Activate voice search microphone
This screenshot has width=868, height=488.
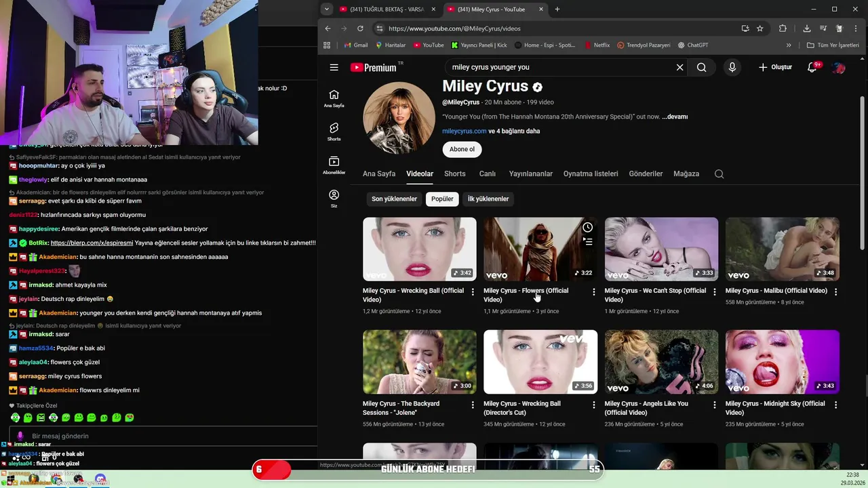(732, 67)
